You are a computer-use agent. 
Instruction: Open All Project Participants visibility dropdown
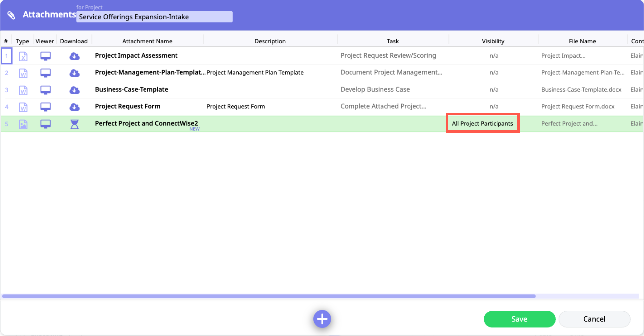point(482,123)
